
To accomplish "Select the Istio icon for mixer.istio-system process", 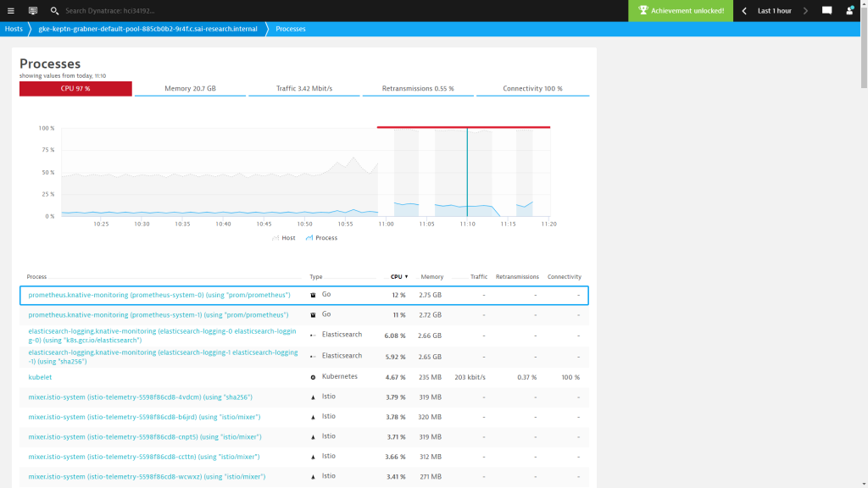I will [314, 396].
